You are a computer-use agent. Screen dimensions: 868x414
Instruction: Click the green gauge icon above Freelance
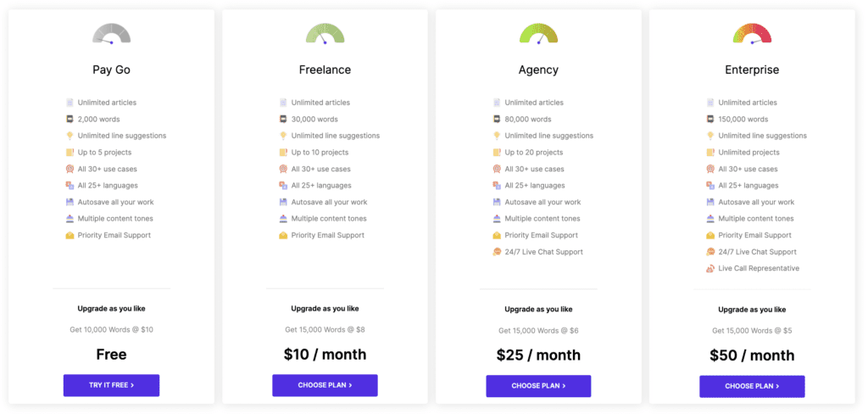(x=325, y=34)
